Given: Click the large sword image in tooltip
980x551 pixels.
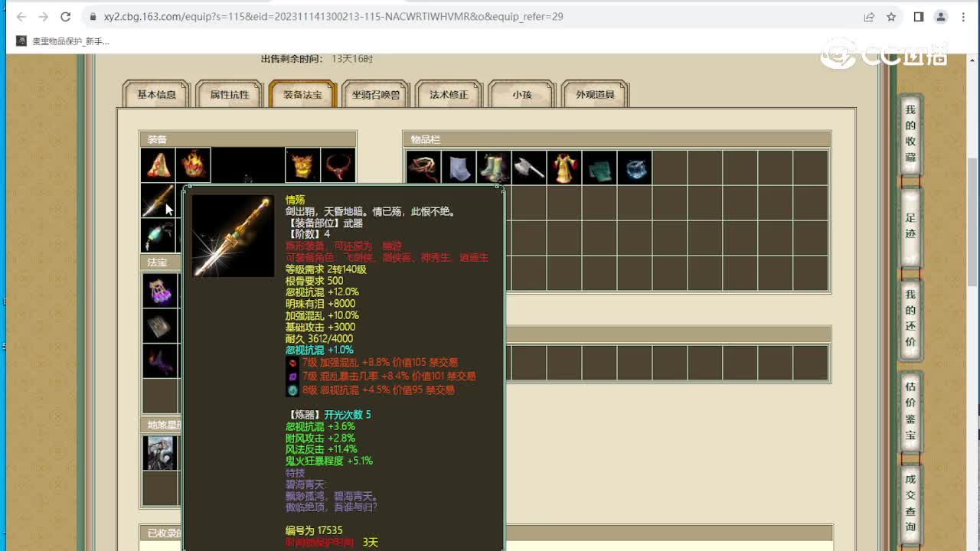Looking at the screenshot, I should [233, 236].
